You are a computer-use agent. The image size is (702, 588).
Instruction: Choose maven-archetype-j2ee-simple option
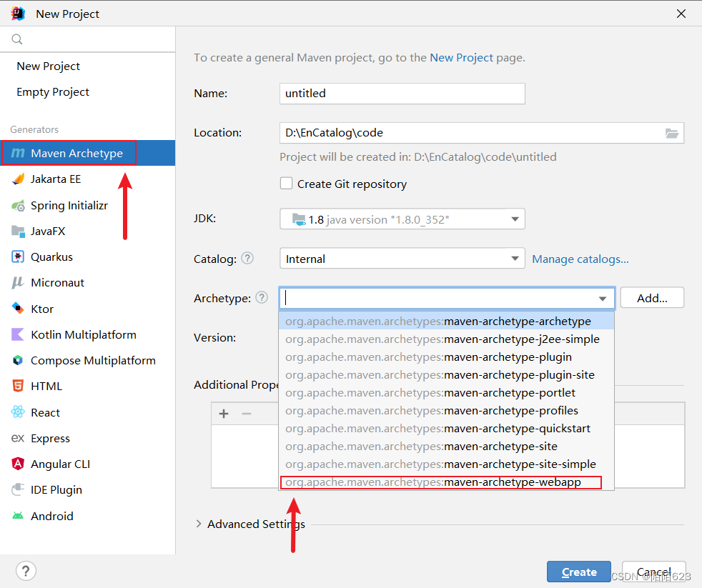[446, 339]
